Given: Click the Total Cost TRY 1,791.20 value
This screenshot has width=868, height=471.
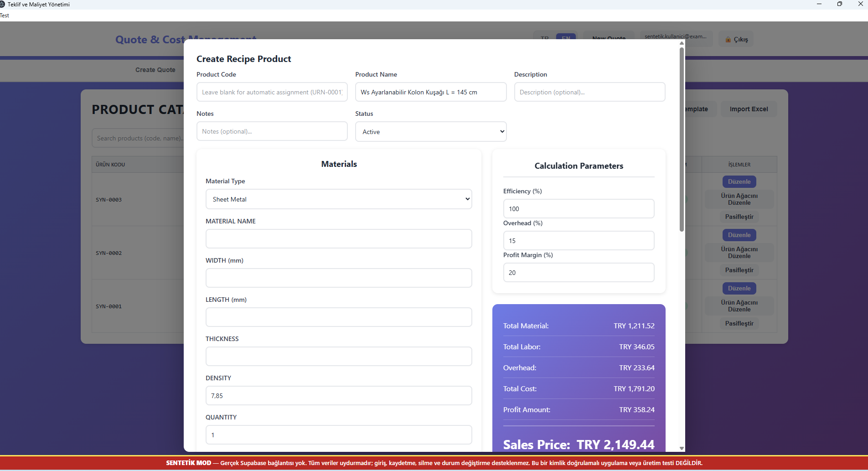Looking at the screenshot, I should click(634, 388).
